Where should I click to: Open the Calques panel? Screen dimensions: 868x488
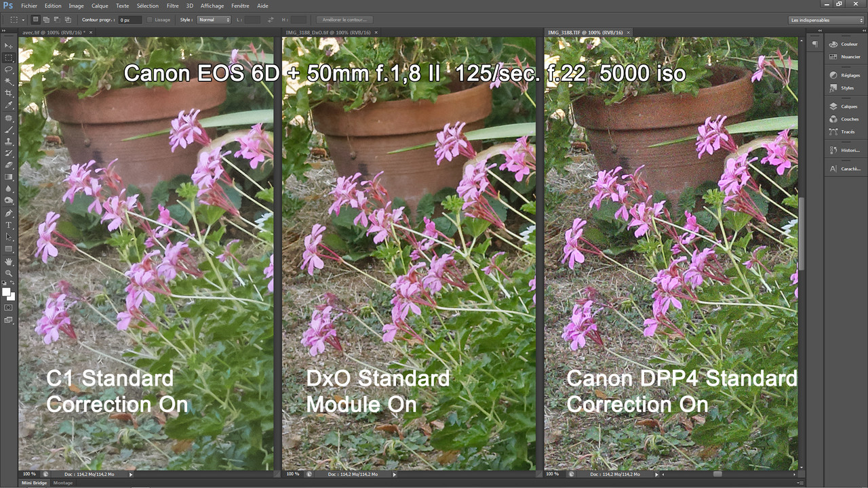(x=844, y=106)
